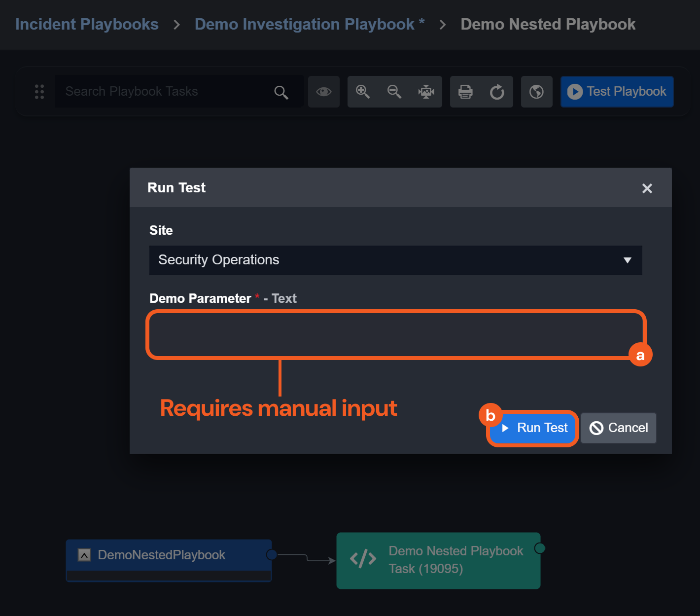Click the fit-to-screen icon in toolbar

(x=426, y=92)
